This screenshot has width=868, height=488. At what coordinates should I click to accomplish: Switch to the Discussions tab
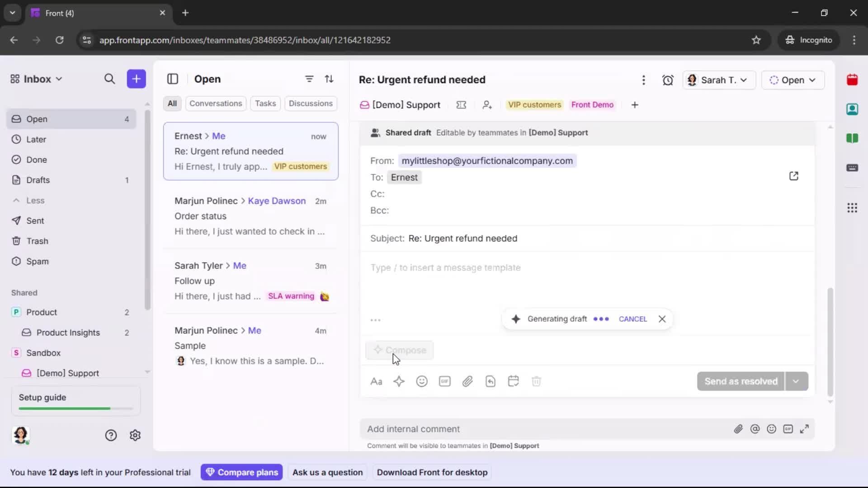(x=311, y=103)
